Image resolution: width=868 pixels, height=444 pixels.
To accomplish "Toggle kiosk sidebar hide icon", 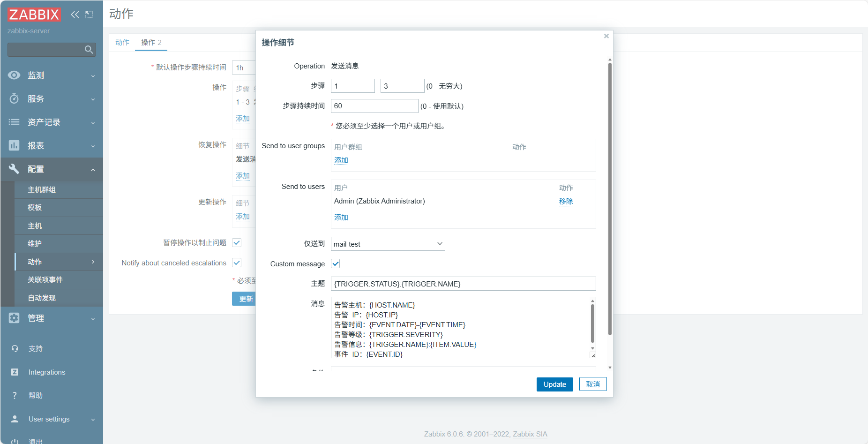I will tap(89, 15).
